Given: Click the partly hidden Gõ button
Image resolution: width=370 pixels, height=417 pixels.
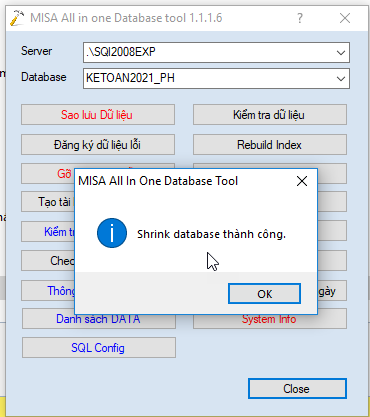Looking at the screenshot, I should point(48,173).
